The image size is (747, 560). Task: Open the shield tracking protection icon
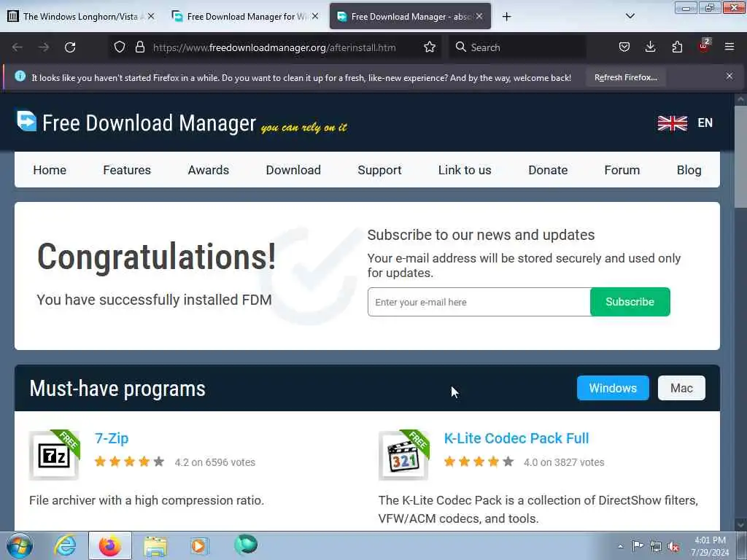[x=120, y=47]
